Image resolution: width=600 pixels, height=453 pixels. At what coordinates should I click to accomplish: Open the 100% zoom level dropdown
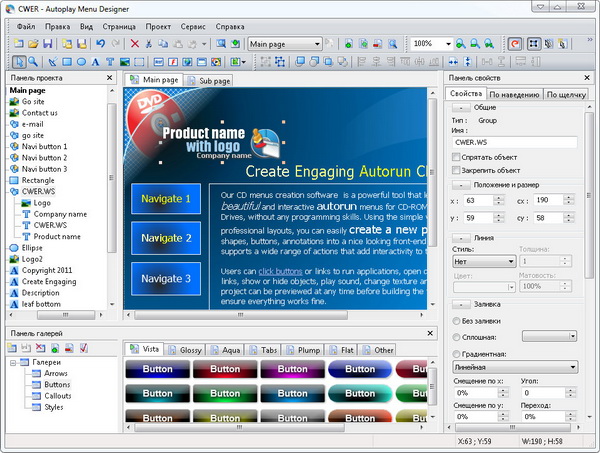click(448, 44)
